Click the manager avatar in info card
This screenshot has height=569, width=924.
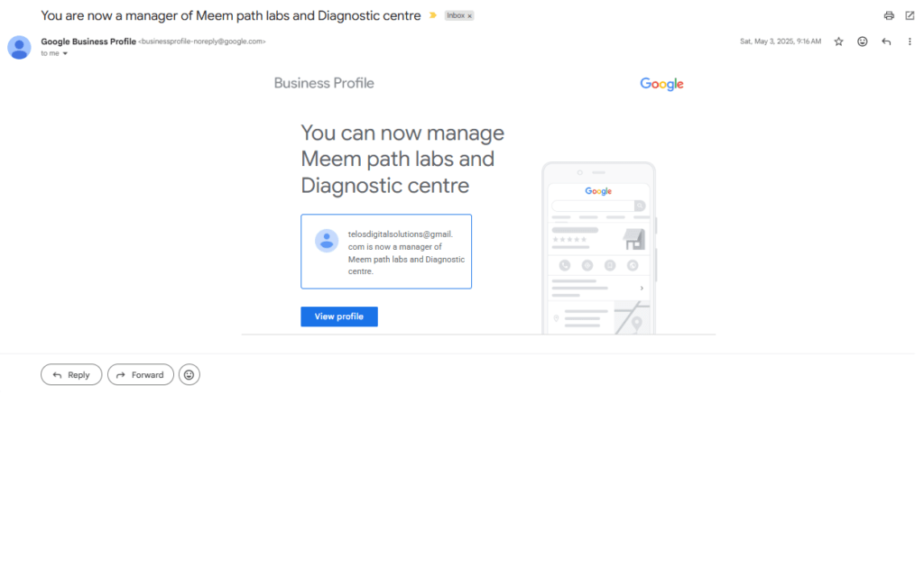click(x=327, y=241)
